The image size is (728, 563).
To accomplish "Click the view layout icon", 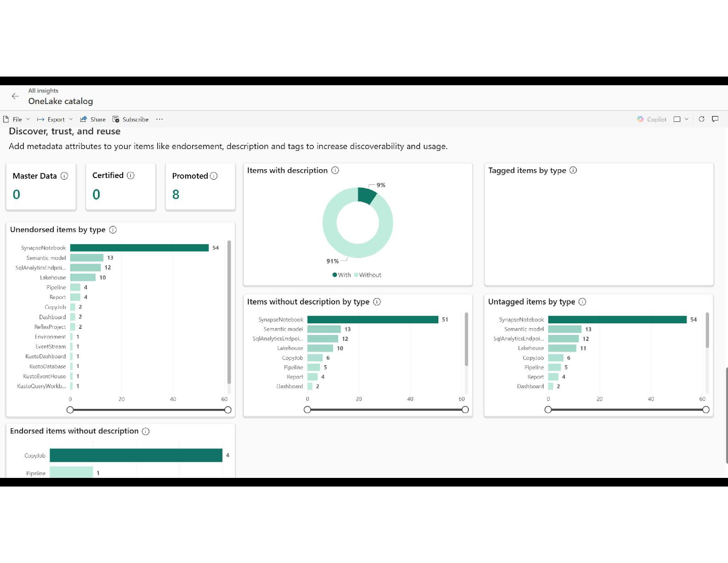I will 677,119.
